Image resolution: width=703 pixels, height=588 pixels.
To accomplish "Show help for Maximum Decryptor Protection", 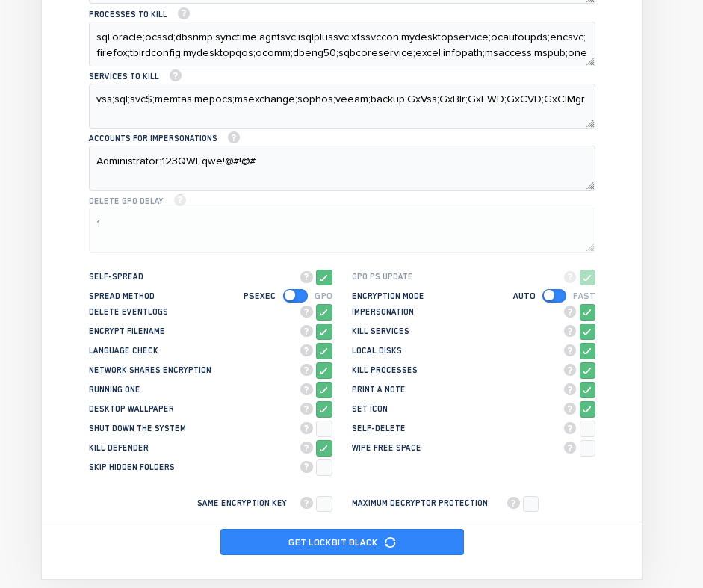I will [x=513, y=504].
